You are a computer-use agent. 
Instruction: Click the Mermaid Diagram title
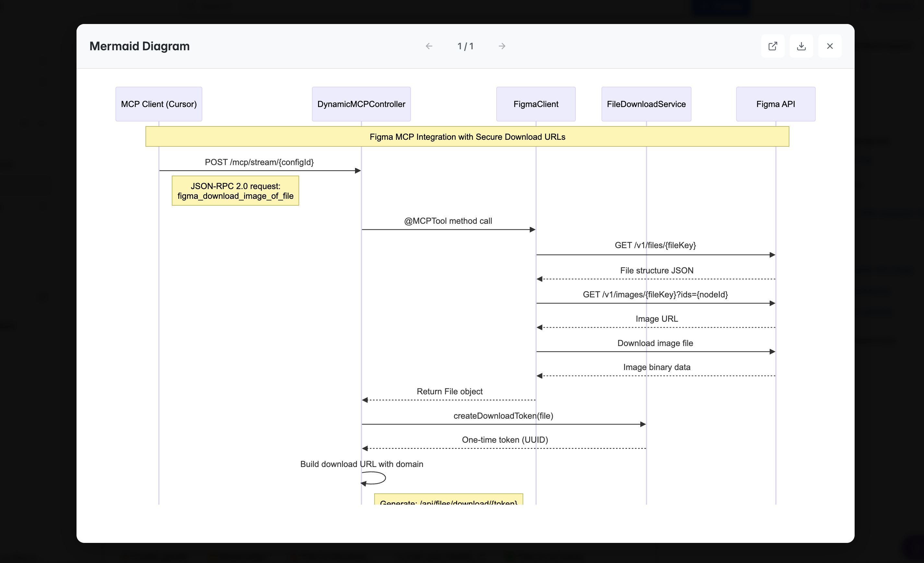(139, 46)
